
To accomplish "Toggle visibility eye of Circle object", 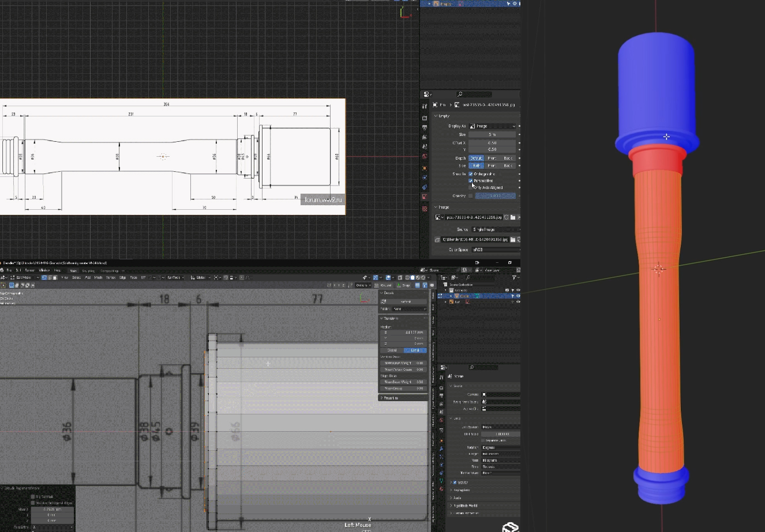I will (x=517, y=296).
